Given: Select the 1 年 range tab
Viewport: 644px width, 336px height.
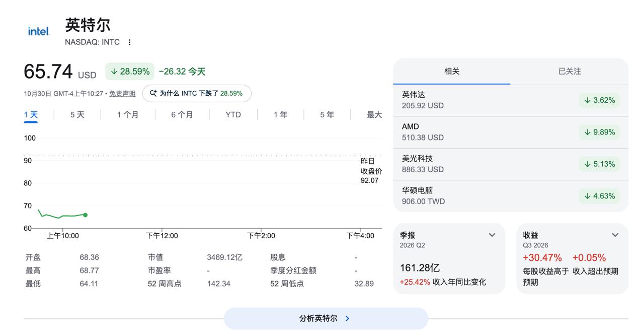Looking at the screenshot, I should [280, 115].
